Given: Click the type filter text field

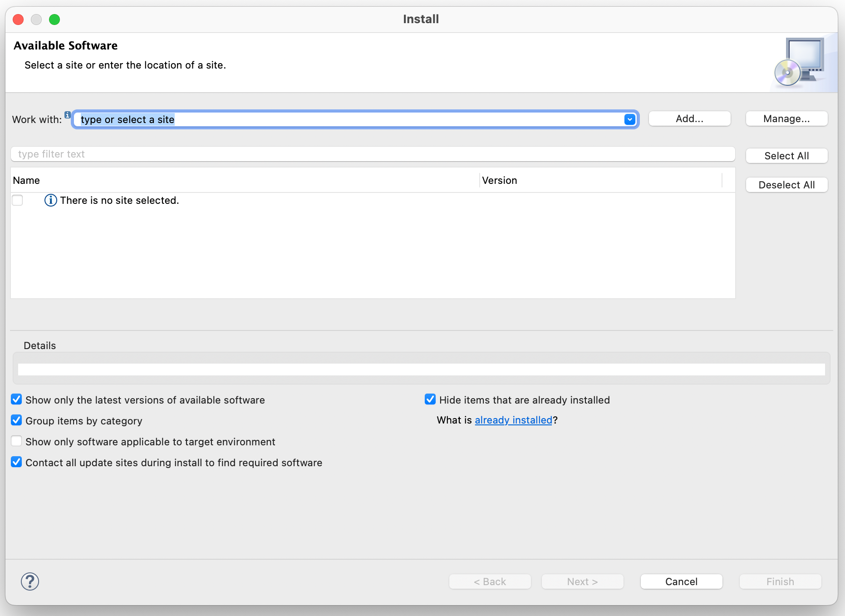Looking at the screenshot, I should 373,154.
